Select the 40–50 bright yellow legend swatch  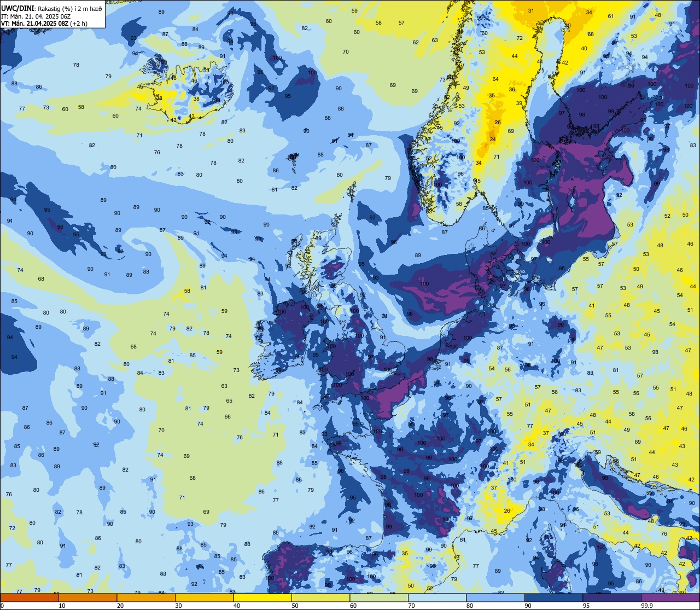[x=262, y=597]
